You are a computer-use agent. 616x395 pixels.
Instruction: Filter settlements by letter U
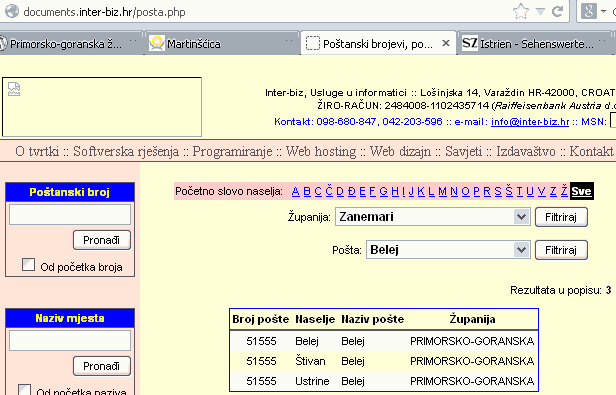530,191
